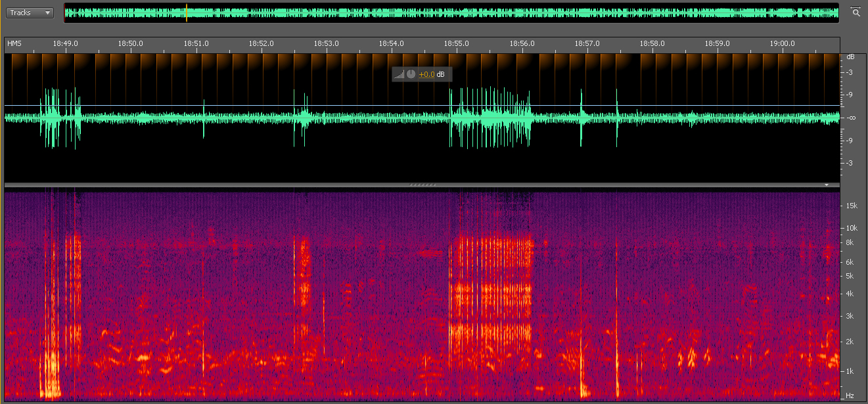
Task: Click the orange playhead in the overview navigator
Action: (187, 12)
